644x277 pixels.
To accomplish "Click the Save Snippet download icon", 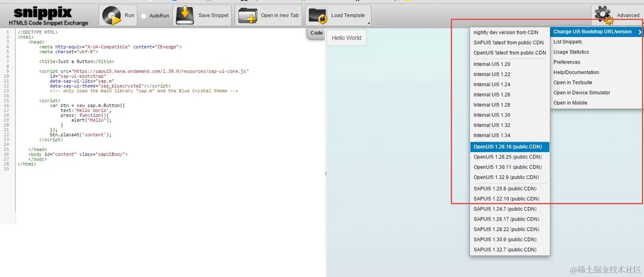I will [x=185, y=16].
